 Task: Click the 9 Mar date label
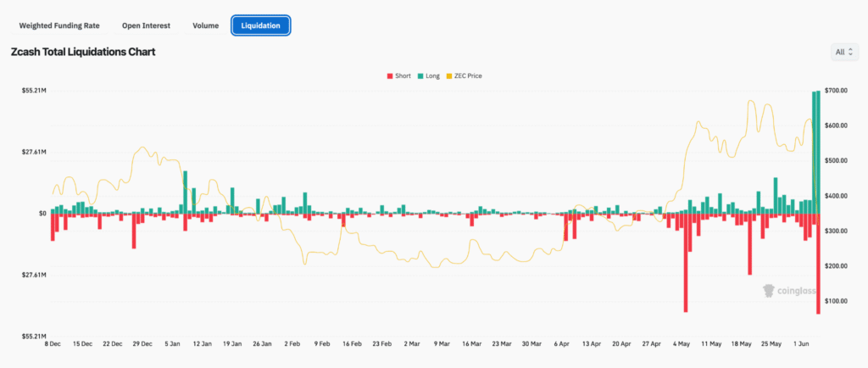[442, 343]
